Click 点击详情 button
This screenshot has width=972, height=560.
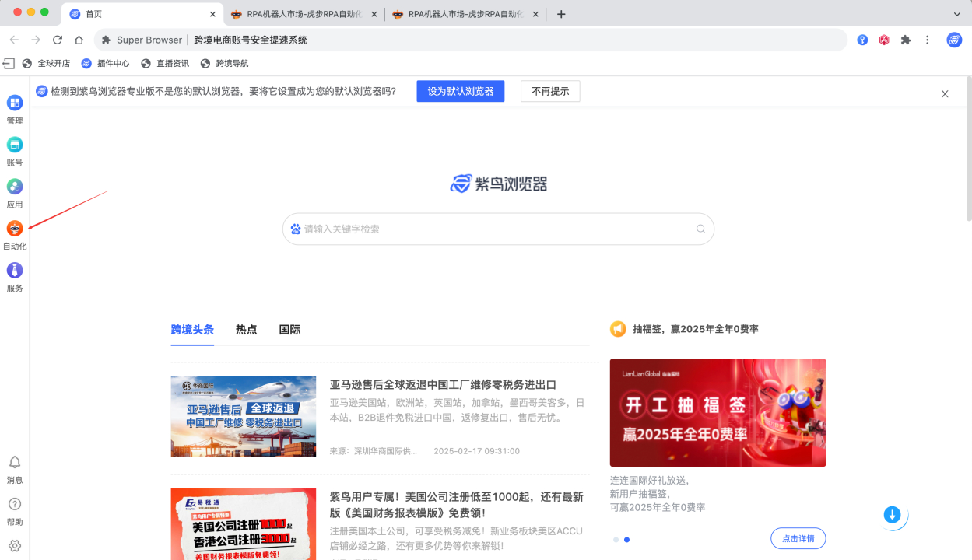coord(798,539)
